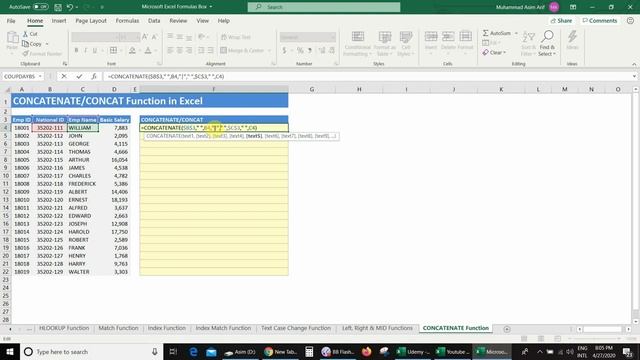
Task: Collapse the ribbon with chevron
Action: (634, 64)
